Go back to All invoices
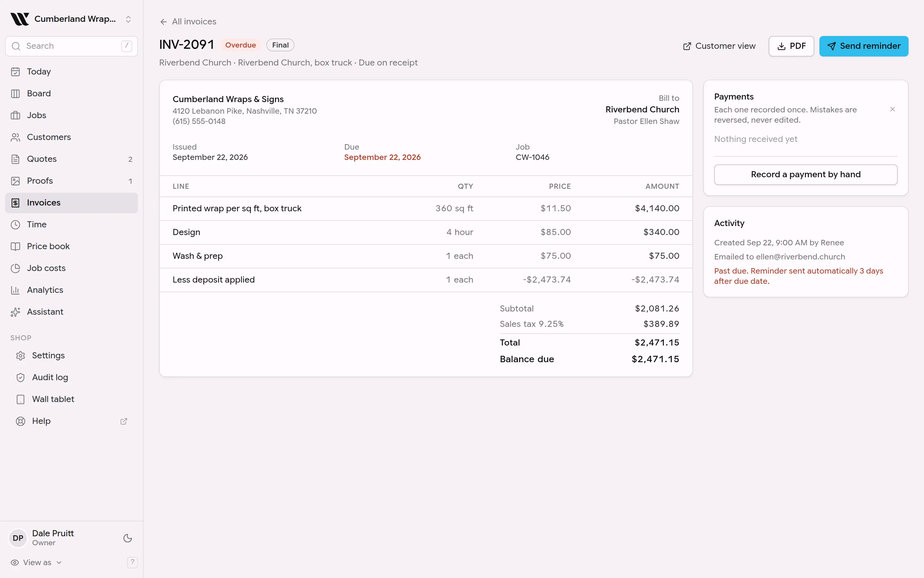924x578 pixels. pos(188,22)
